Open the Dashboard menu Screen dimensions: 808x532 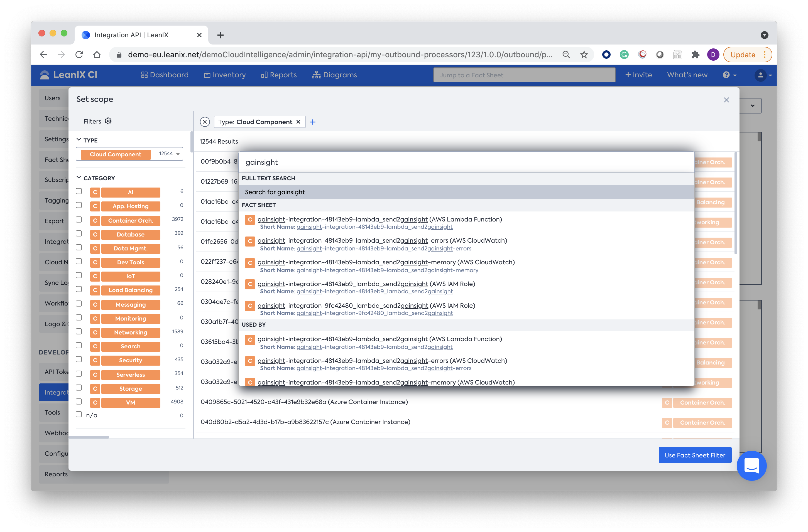[x=165, y=75]
